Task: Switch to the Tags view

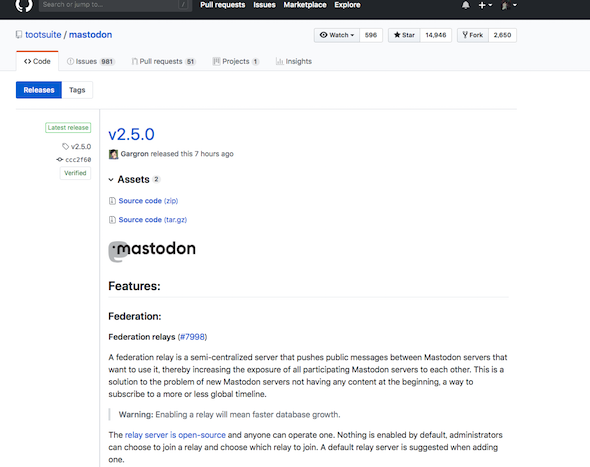Action: coord(77,90)
